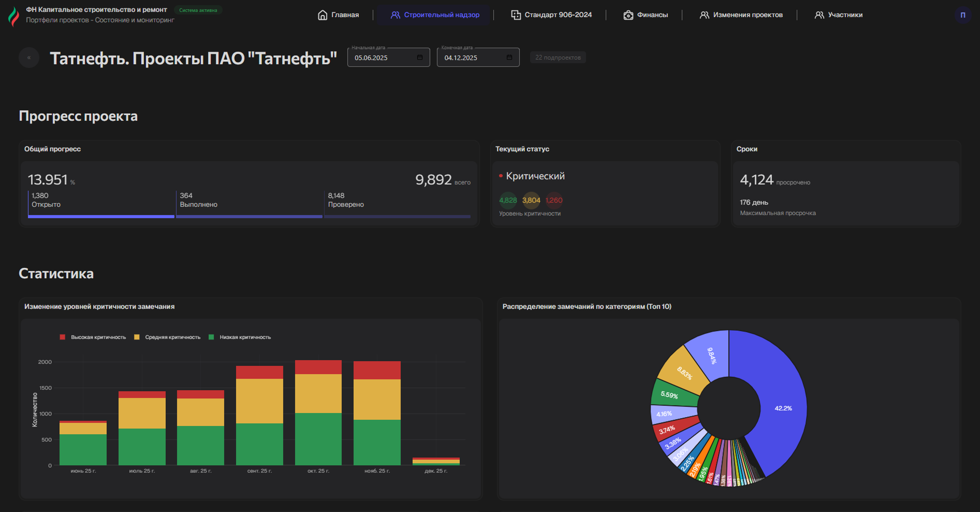Viewport: 980px width, 512px height.
Task: Open the Финансы tab
Action: click(652, 15)
